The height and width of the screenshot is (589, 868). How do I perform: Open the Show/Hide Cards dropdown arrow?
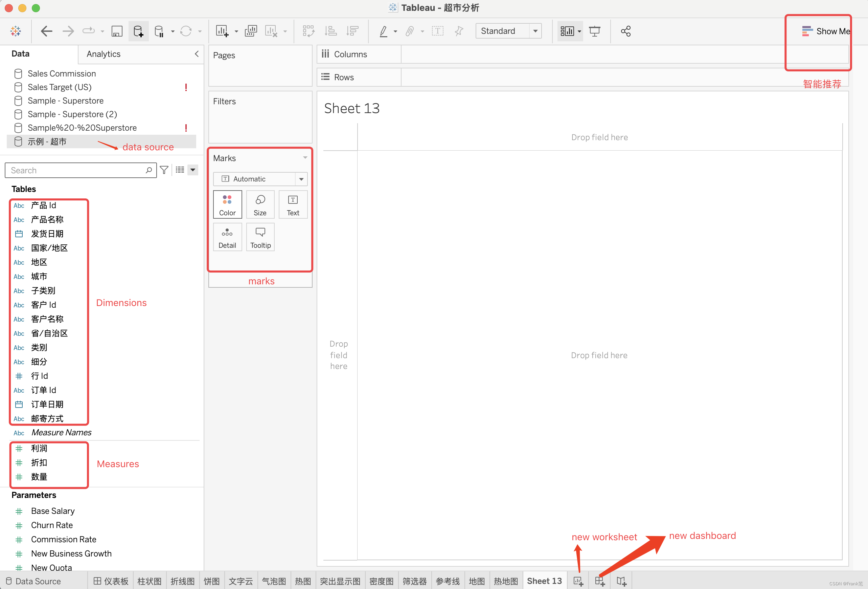pyautogui.click(x=579, y=32)
